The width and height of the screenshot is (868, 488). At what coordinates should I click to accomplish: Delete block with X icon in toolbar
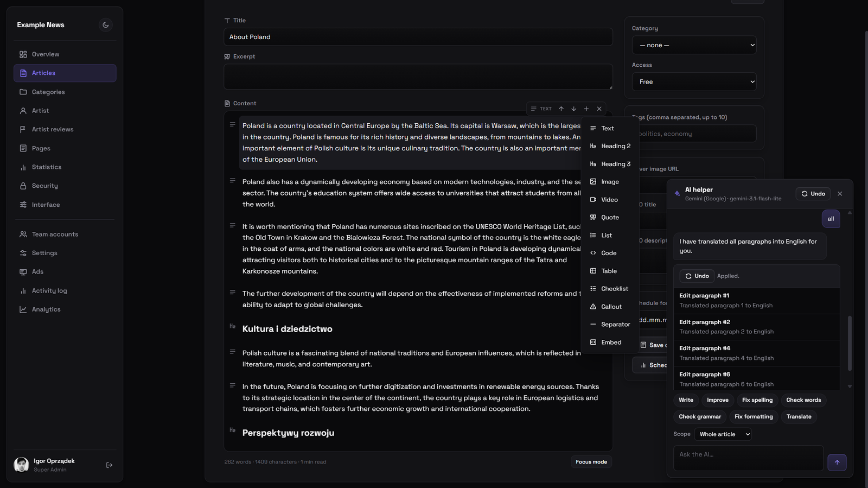click(x=599, y=109)
